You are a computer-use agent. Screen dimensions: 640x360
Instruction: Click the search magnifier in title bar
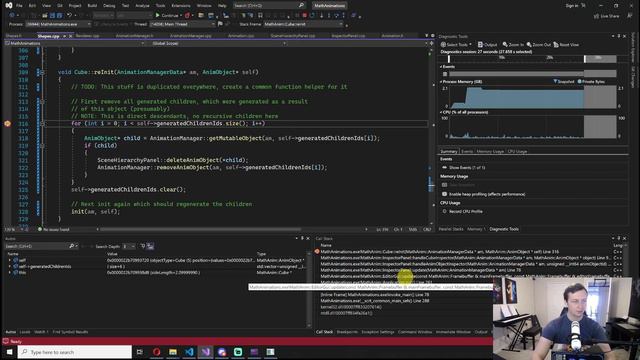tap(301, 5)
